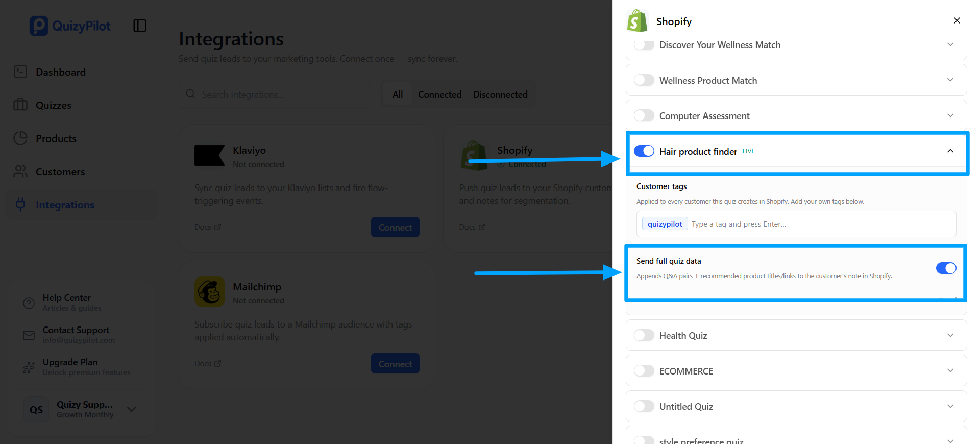Image resolution: width=980 pixels, height=444 pixels.
Task: Turn off Send full quiz data
Action: coord(946,268)
